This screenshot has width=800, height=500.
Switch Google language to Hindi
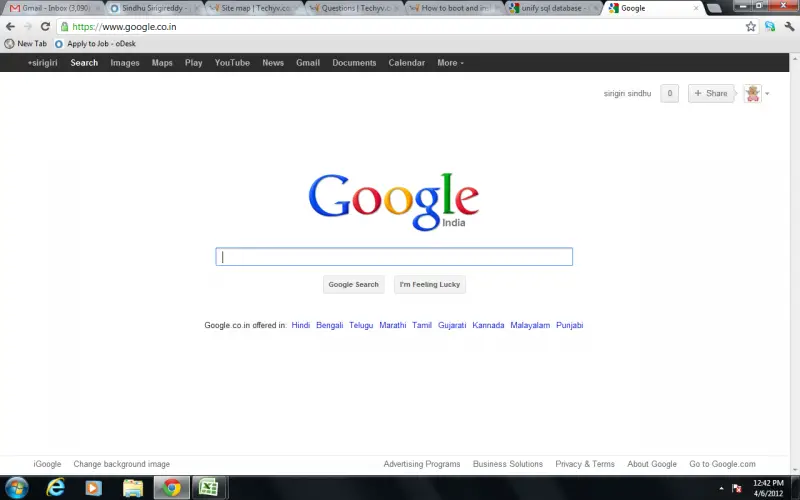[x=301, y=325]
